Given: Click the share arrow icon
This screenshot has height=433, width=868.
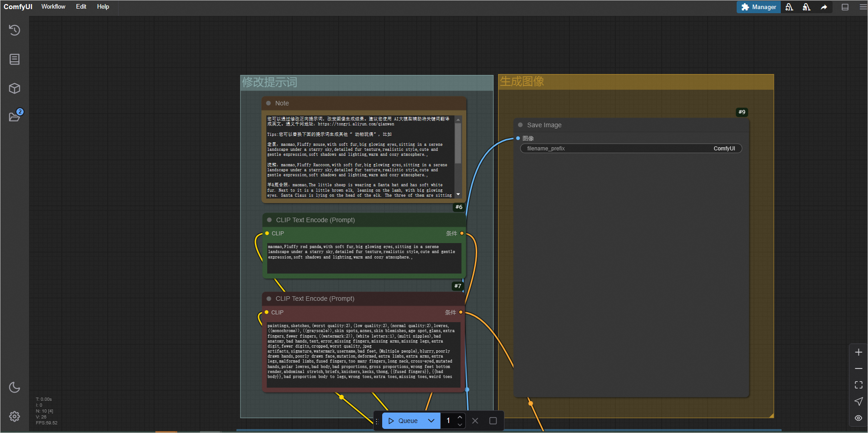Looking at the screenshot, I should pyautogui.click(x=823, y=7).
